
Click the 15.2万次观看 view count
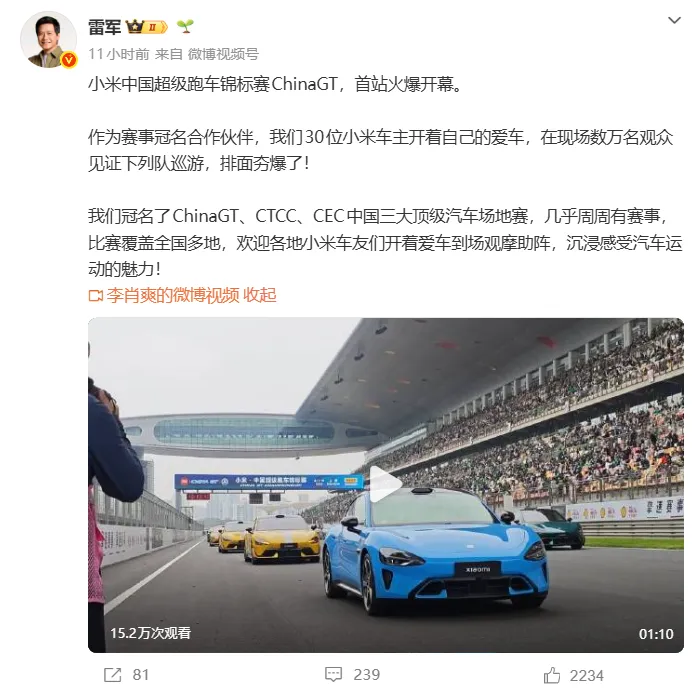[x=150, y=633]
